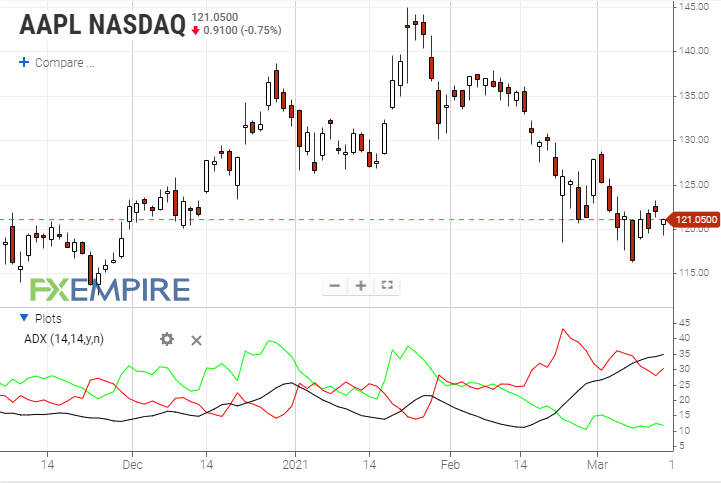Zoom out with the minus button

[x=335, y=286]
